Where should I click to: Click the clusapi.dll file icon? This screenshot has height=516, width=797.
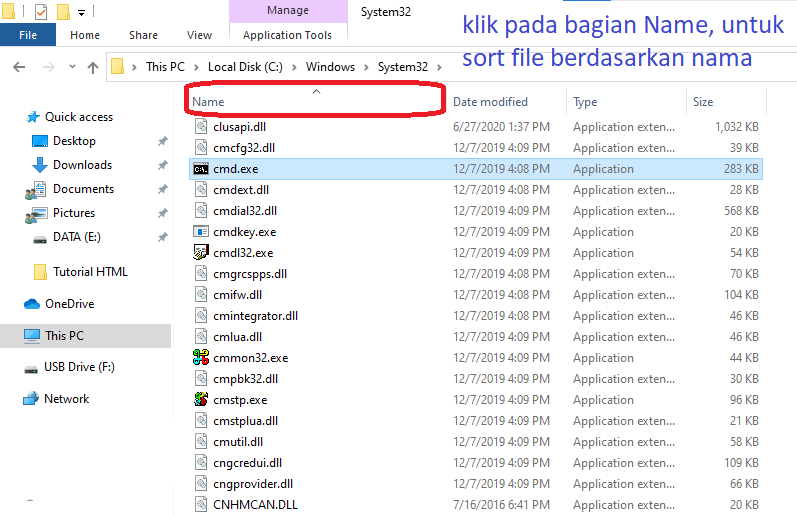201,127
